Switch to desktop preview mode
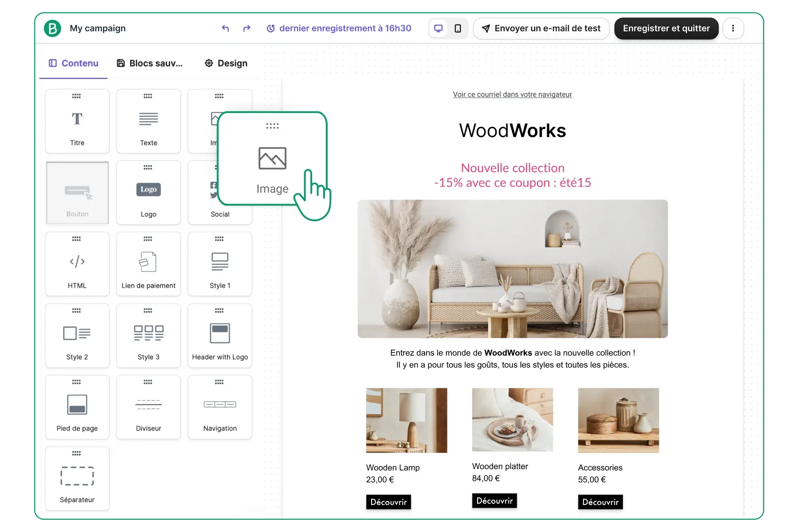The width and height of the screenshot is (798, 532). (438, 28)
